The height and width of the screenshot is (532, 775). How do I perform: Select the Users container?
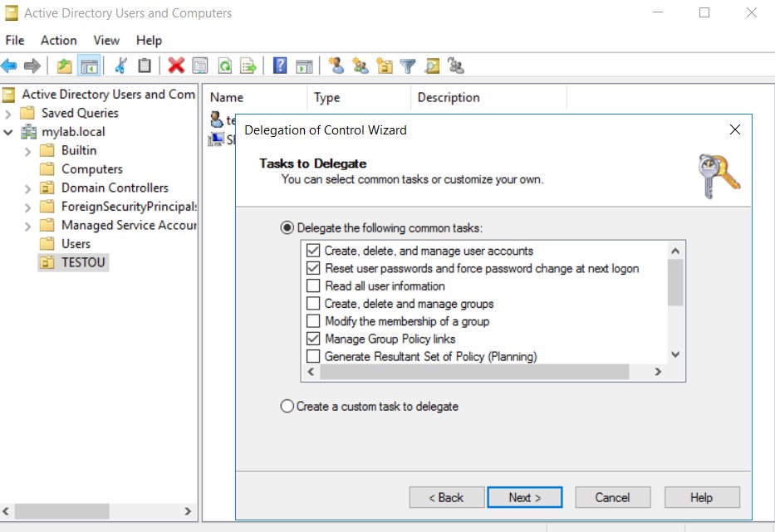click(76, 244)
